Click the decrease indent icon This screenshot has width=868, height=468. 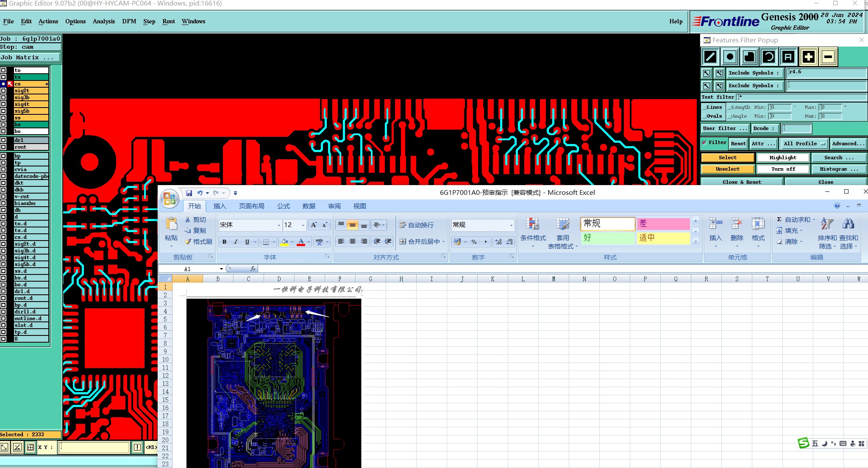[377, 241]
